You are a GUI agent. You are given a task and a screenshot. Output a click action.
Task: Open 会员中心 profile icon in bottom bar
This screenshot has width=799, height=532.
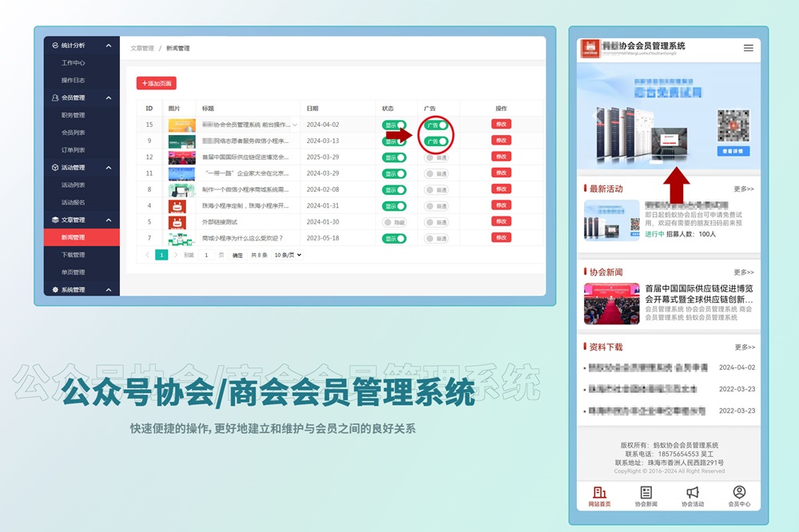point(739,493)
